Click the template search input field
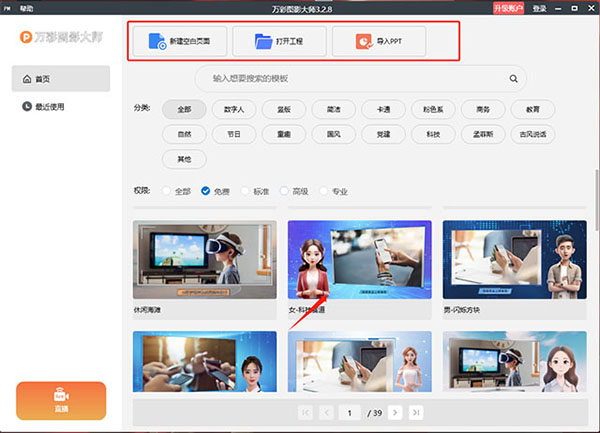Image resolution: width=600 pixels, height=433 pixels. pyautogui.click(x=350, y=78)
